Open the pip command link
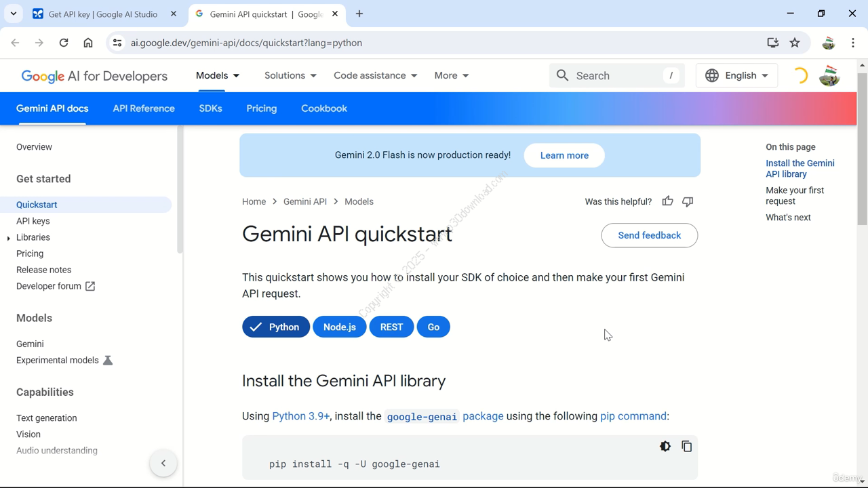 pos(633,416)
